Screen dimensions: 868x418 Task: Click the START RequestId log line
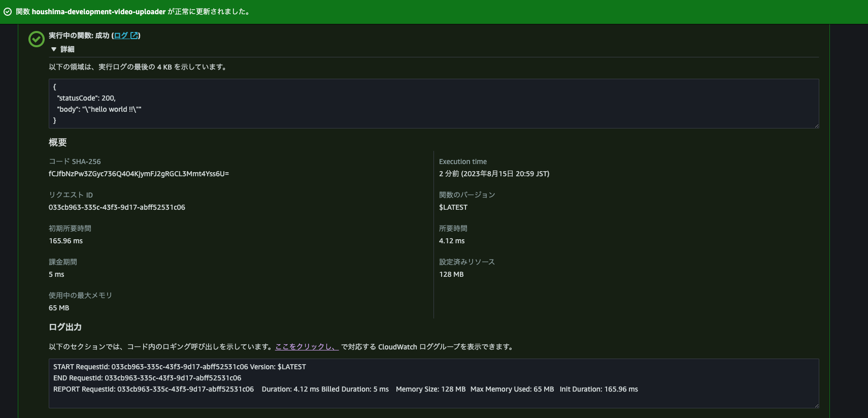(x=180, y=367)
